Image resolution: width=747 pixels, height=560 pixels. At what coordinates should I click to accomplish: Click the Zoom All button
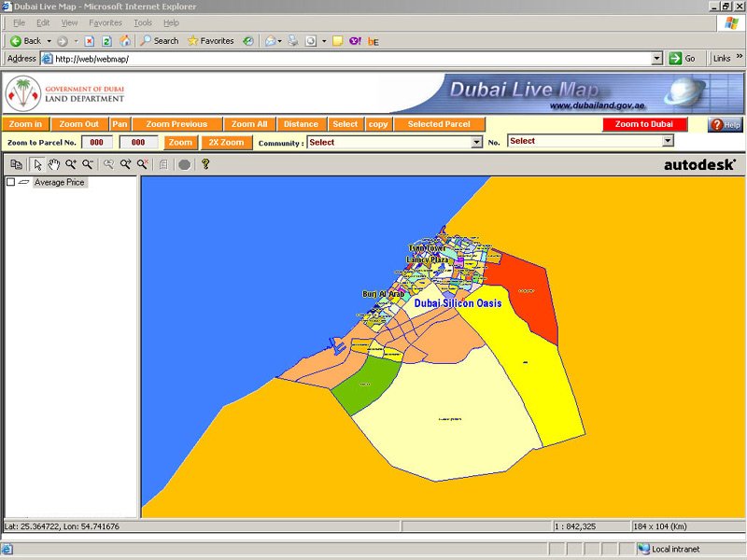click(249, 124)
